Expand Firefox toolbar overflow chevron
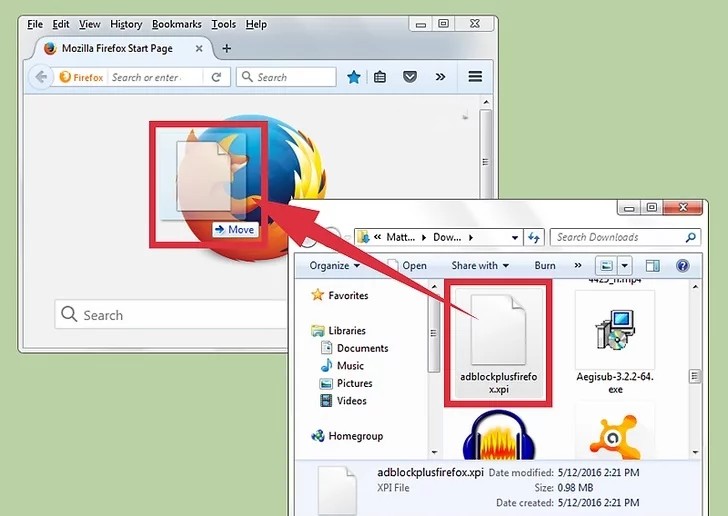This screenshot has width=728, height=516. point(440,77)
